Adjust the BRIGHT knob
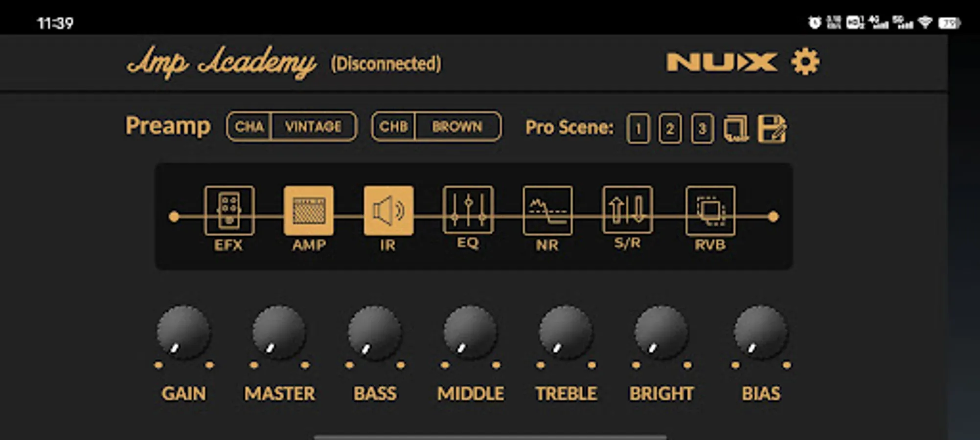 [x=661, y=333]
